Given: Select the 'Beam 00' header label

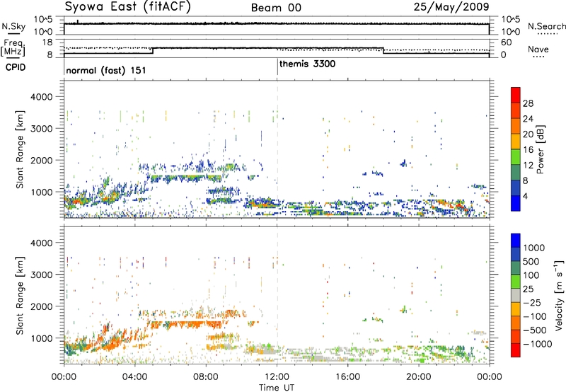Looking at the screenshot, I should 276,8.
